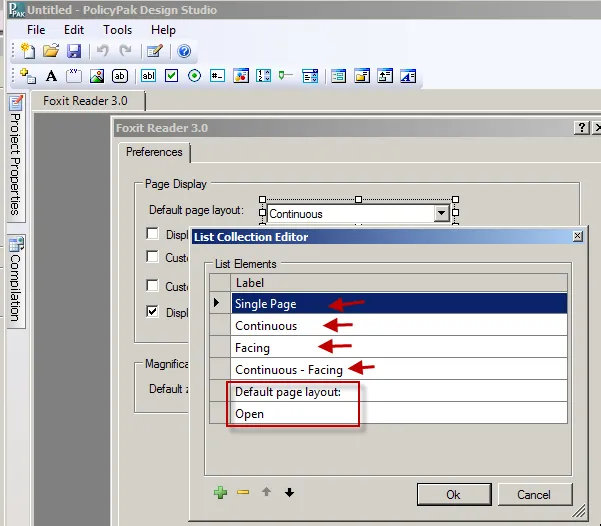
Task: Toggle the second Cust checkbox
Action: pyautogui.click(x=153, y=286)
